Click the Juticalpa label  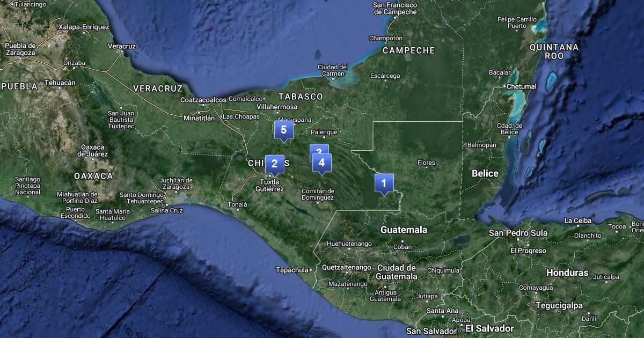click(606, 278)
